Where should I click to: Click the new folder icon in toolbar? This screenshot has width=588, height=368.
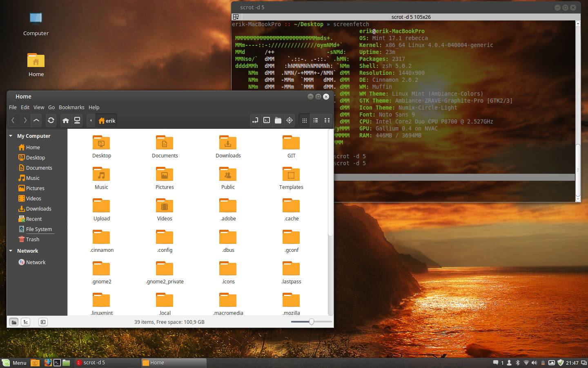(278, 120)
